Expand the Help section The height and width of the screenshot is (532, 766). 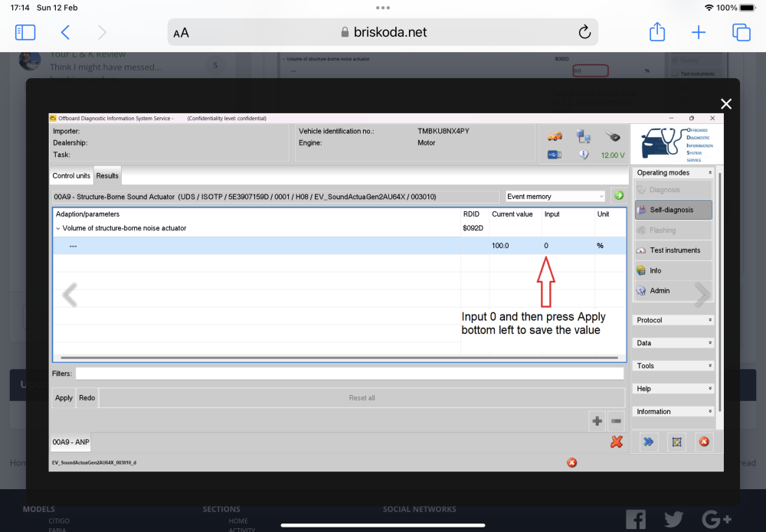coord(674,389)
